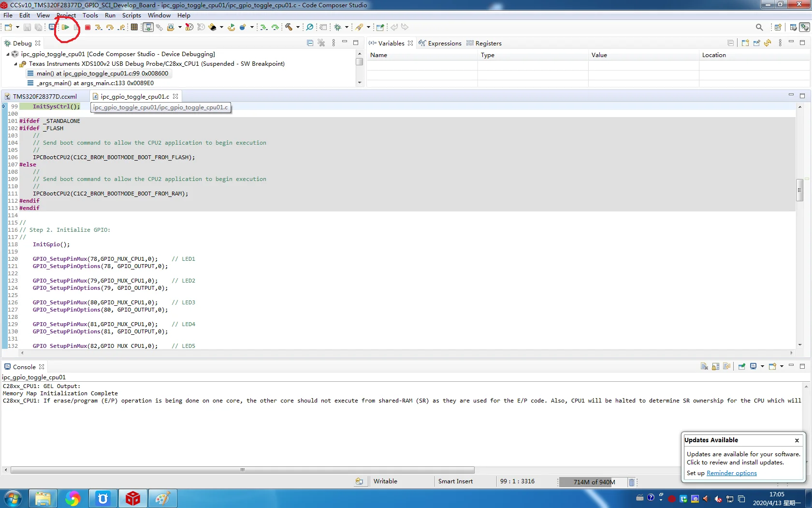Open the Variables view menu dots
This screenshot has width=812, height=508.
click(x=780, y=43)
